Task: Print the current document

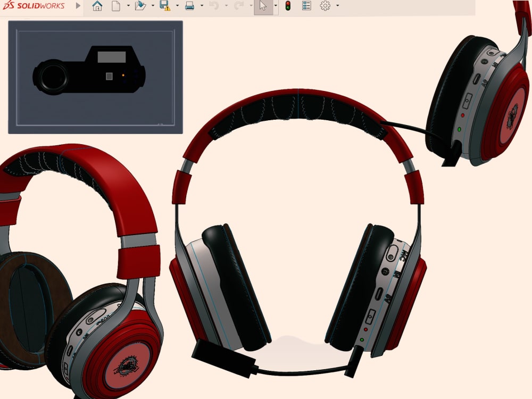Action: [190, 6]
